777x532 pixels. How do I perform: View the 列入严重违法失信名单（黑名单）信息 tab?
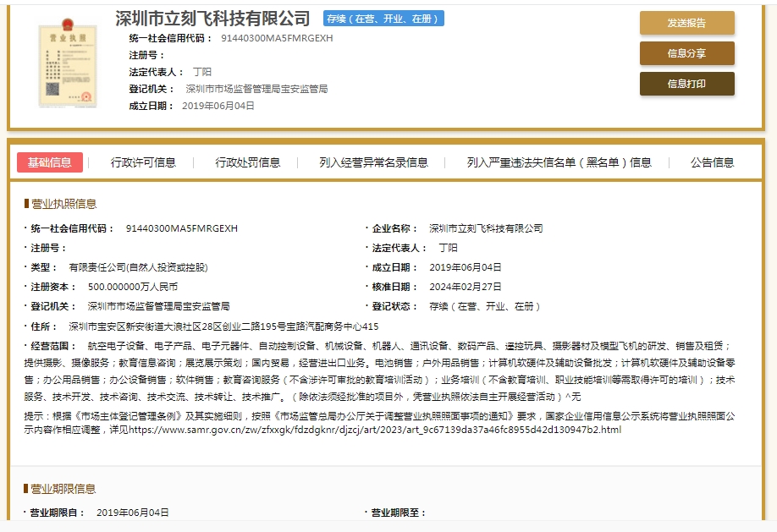click(559, 162)
